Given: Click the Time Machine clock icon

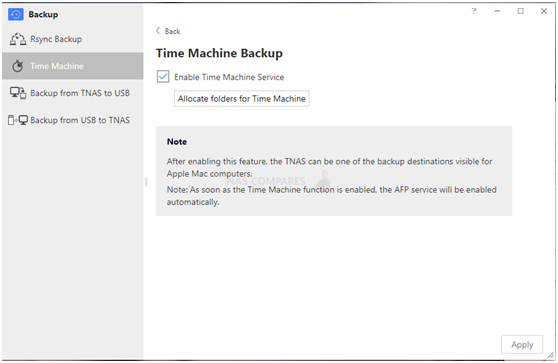Looking at the screenshot, I should [17, 66].
